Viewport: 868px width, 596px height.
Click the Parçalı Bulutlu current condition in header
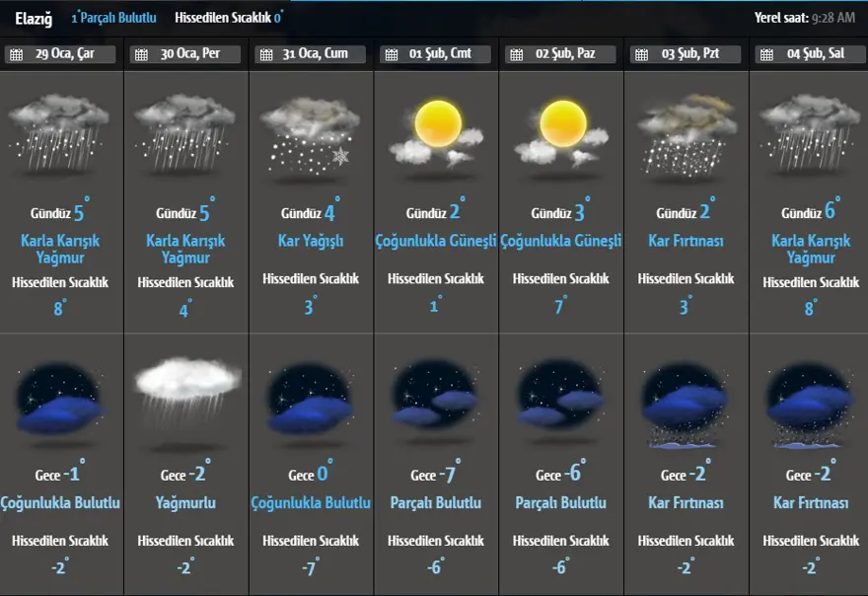pyautogui.click(x=117, y=18)
